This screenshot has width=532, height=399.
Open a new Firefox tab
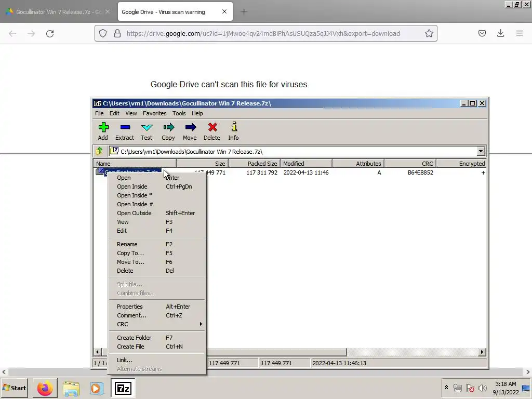coord(244,12)
